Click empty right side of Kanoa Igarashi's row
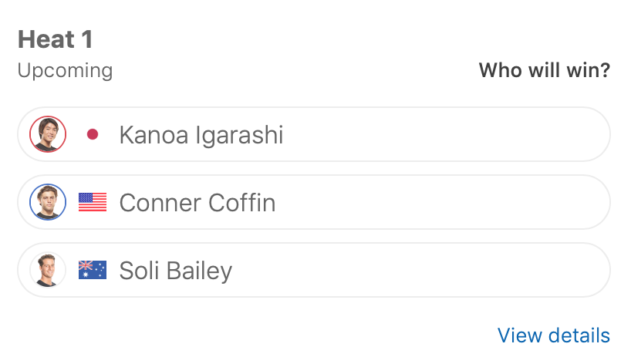 click(501, 135)
